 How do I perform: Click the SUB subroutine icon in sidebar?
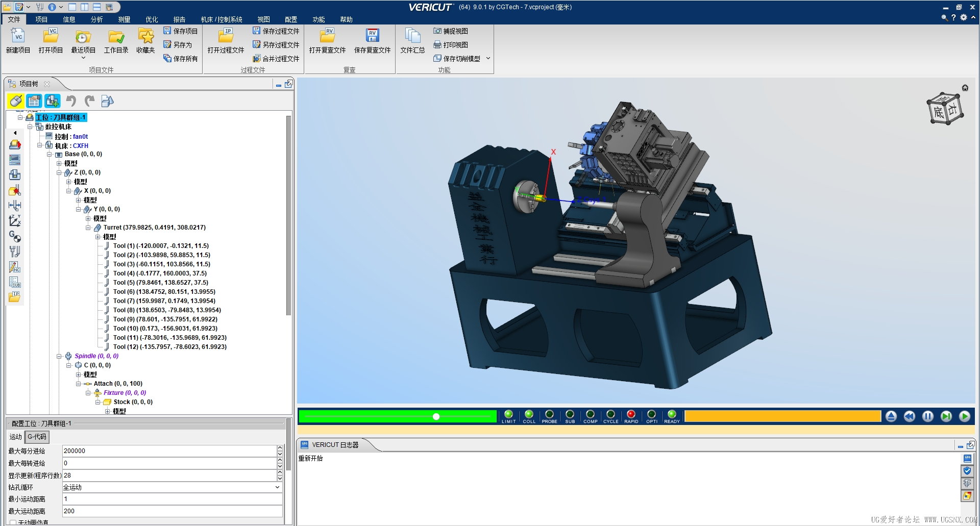[x=15, y=282]
